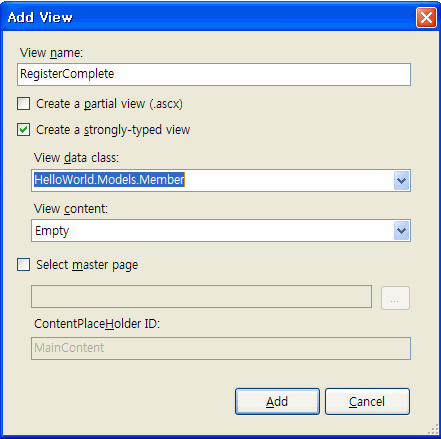
Task: Click the Add View title bar
Action: point(208,17)
